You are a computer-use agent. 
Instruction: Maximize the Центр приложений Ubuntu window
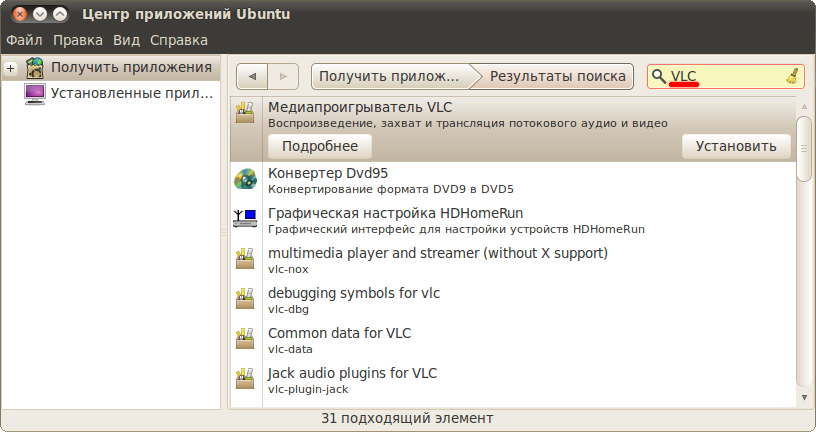[60, 14]
